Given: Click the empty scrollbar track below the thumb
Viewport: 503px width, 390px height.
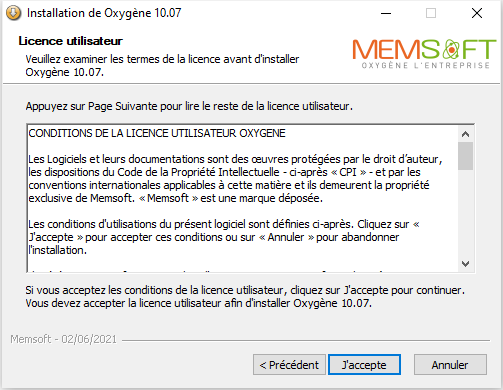Looking at the screenshot, I should 466,213.
